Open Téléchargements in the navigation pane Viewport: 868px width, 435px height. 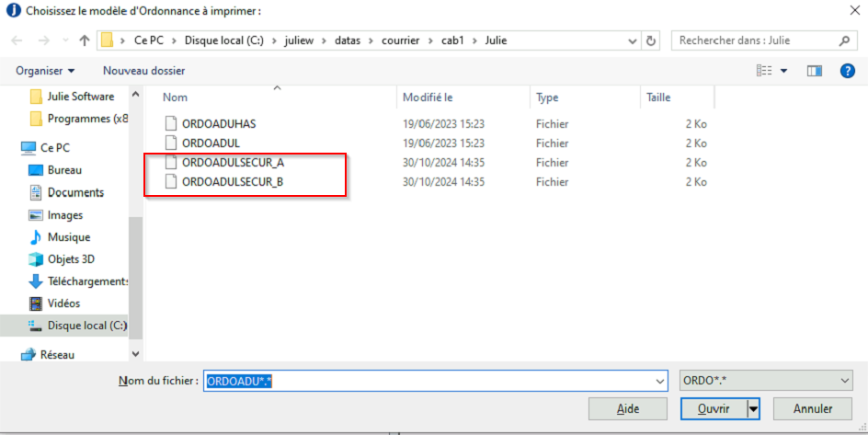pos(78,281)
